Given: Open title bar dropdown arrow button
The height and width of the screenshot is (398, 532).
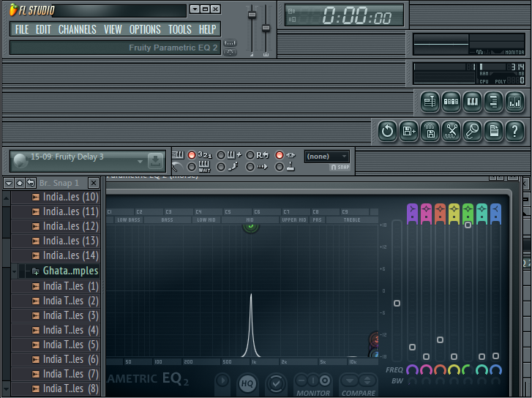Looking at the screenshot, I should click(x=195, y=10).
